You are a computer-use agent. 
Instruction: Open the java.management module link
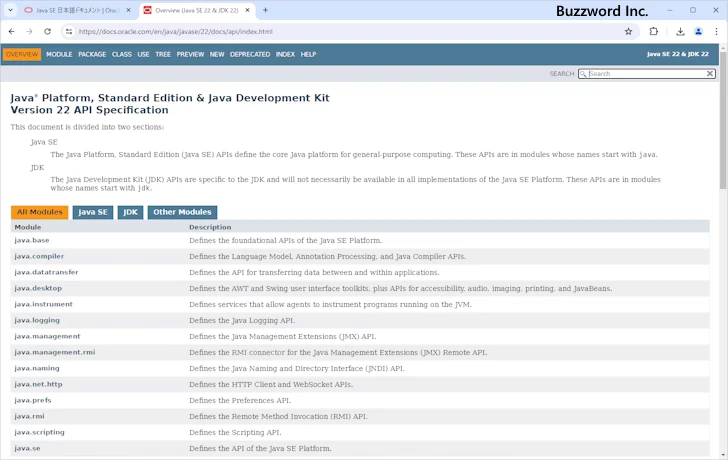(47, 336)
